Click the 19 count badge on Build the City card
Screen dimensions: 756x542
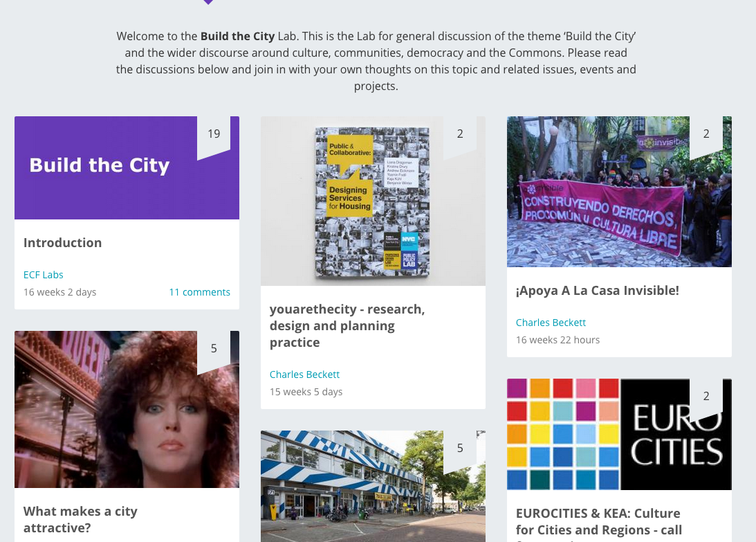pyautogui.click(x=214, y=134)
